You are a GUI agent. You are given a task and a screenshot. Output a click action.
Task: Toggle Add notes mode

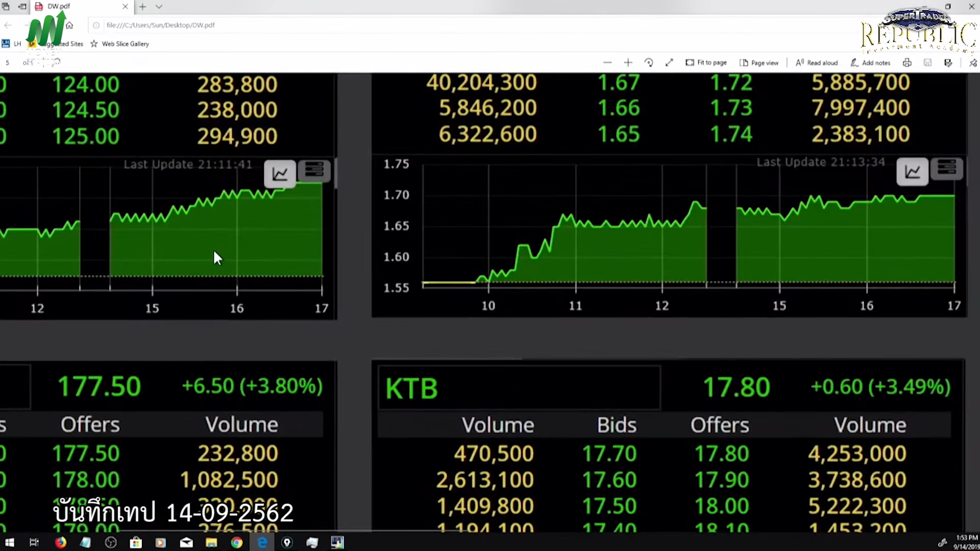coord(870,62)
